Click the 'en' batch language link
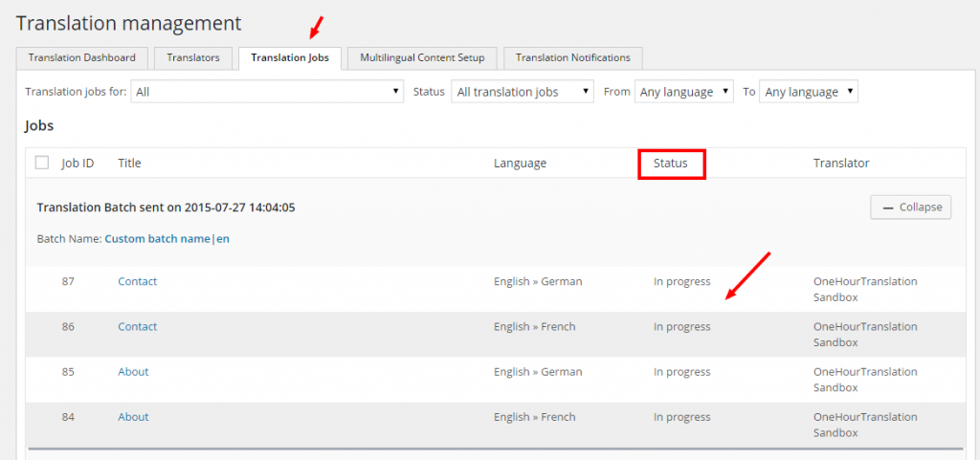This screenshot has width=980, height=460. [x=223, y=239]
